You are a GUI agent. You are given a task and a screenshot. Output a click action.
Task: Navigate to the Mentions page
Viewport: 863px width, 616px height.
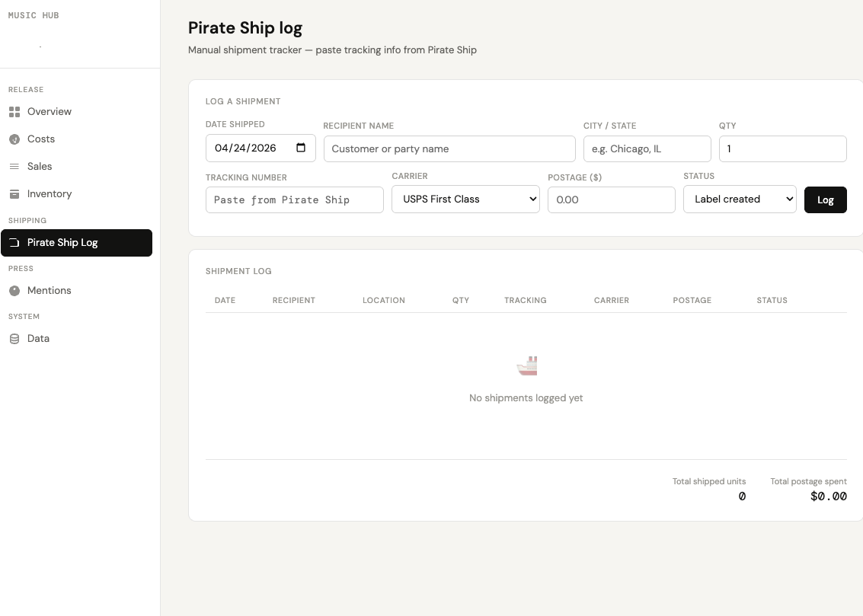coord(50,290)
